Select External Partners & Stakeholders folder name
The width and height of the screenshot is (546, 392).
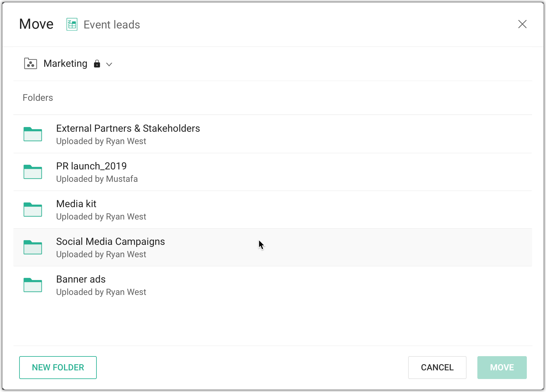pyautogui.click(x=128, y=128)
